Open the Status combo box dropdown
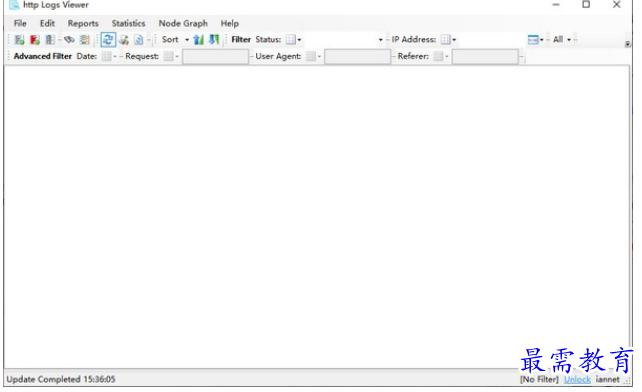This screenshot has width=642, height=392. coord(380,40)
